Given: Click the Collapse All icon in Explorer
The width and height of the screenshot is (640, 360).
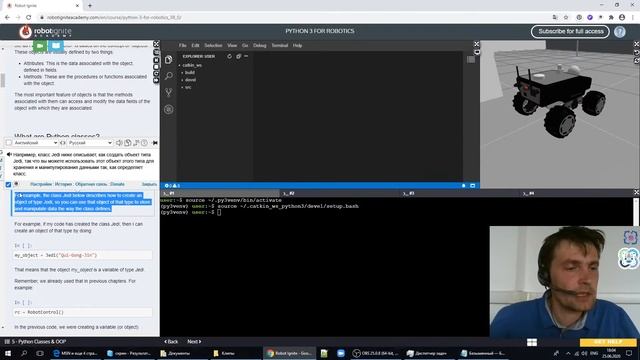Looking at the screenshot, I should pos(238,56).
